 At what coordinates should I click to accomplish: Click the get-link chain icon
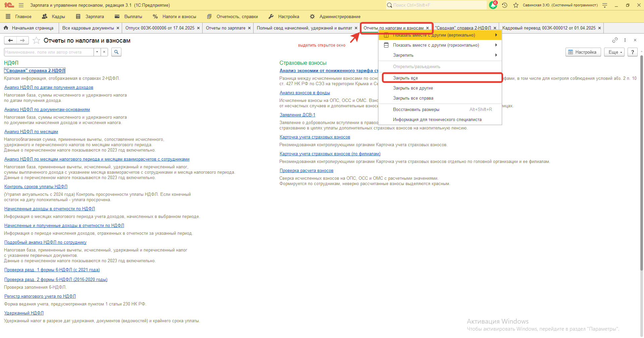pyautogui.click(x=614, y=40)
